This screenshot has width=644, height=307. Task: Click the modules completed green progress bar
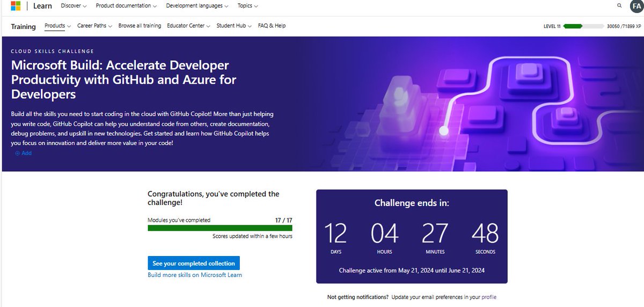point(220,228)
